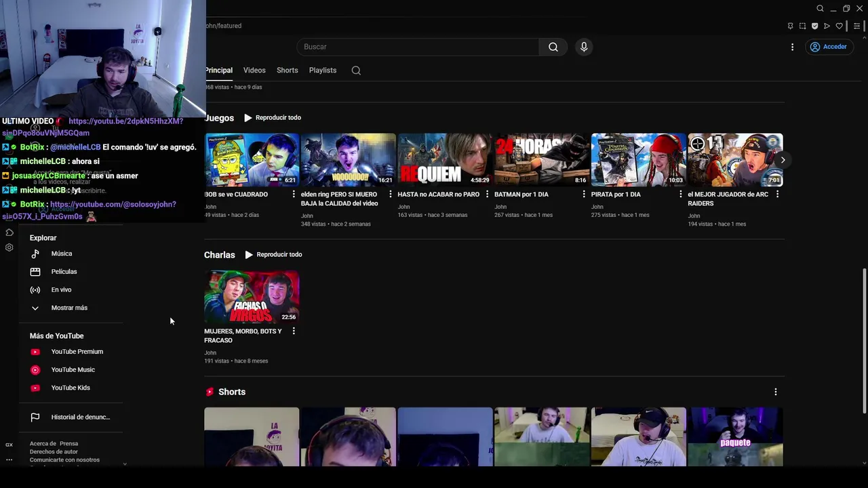868x488 pixels.
Task: Open the Principal channel tab
Action: [x=218, y=70]
